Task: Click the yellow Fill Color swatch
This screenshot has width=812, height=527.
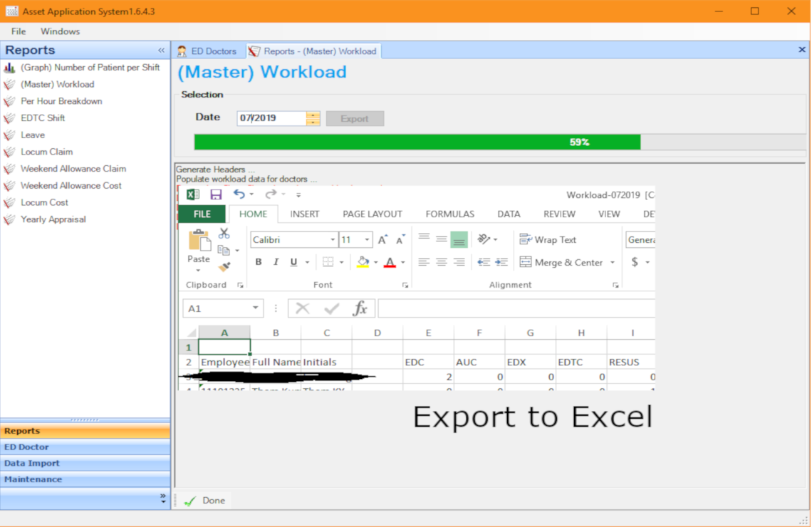Action: (x=363, y=262)
